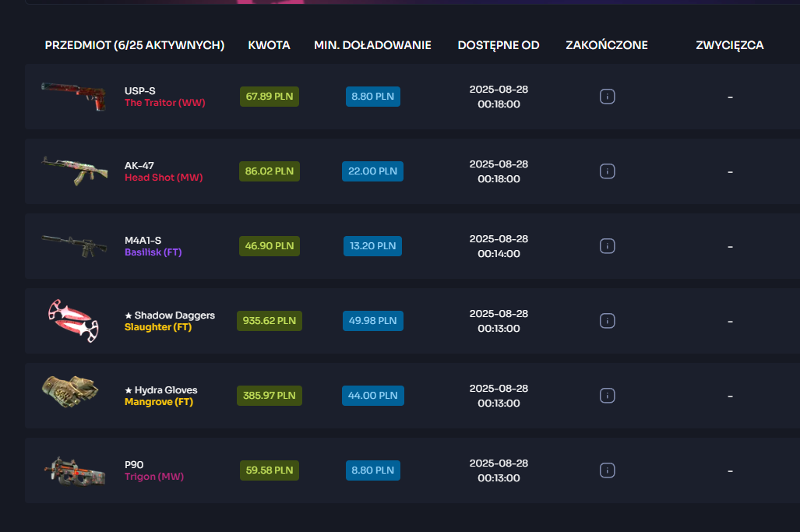Click the 8.80 PLN badge in P90 row
This screenshot has height=532, width=800.
(373, 470)
